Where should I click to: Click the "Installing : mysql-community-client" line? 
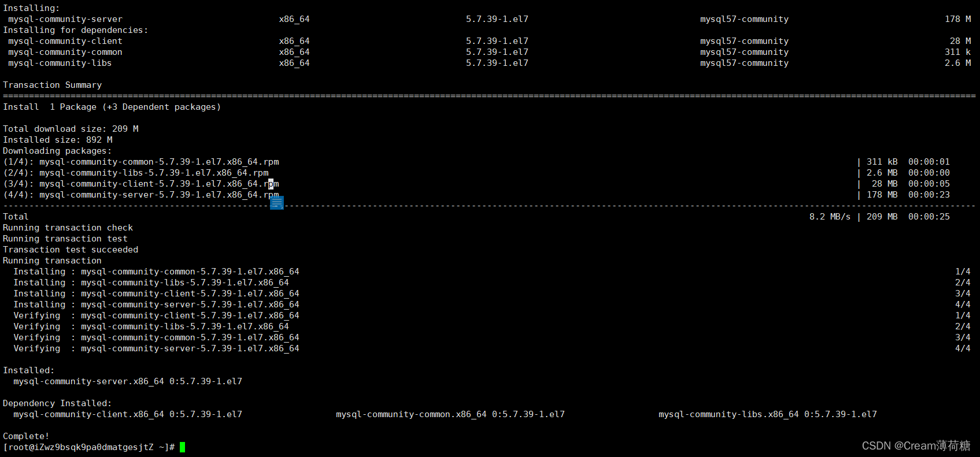(157, 293)
